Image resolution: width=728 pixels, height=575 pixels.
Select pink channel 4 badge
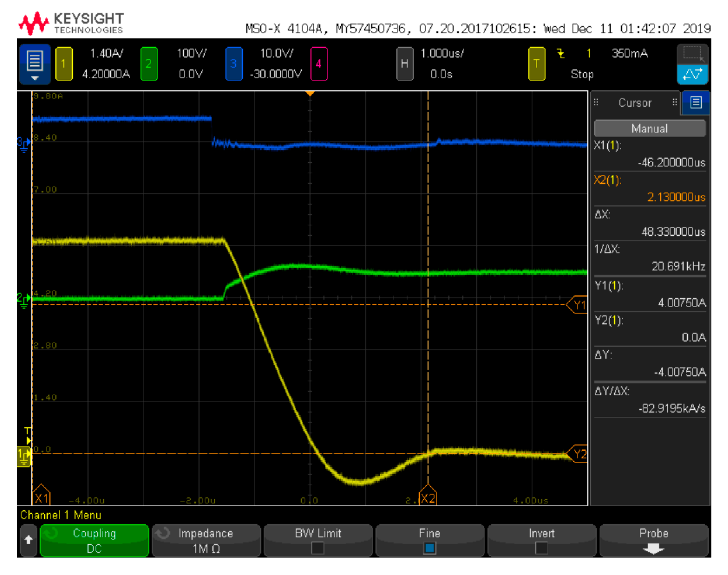318,64
